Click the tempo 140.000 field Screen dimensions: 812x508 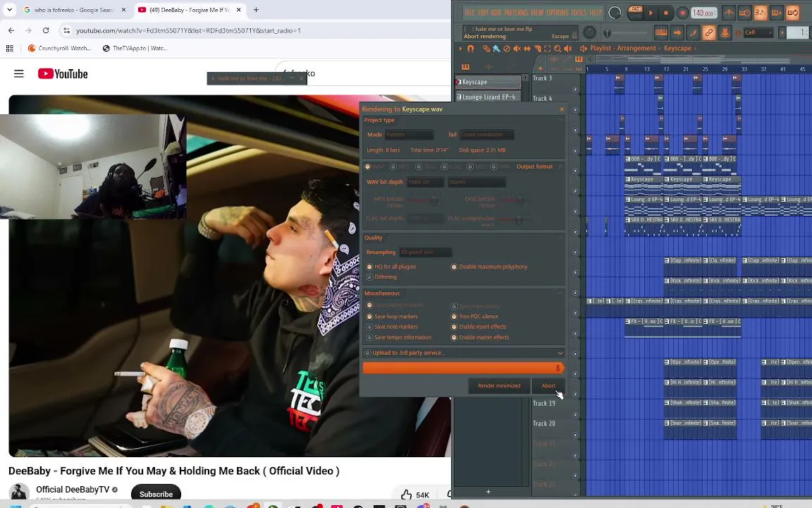pos(704,13)
